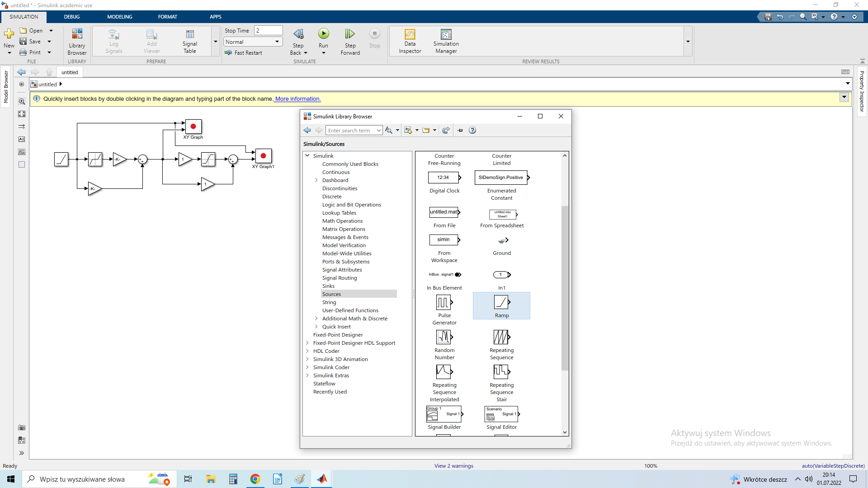This screenshot has width=868, height=488.
Task: Click the Step Forward button
Action: (x=350, y=41)
